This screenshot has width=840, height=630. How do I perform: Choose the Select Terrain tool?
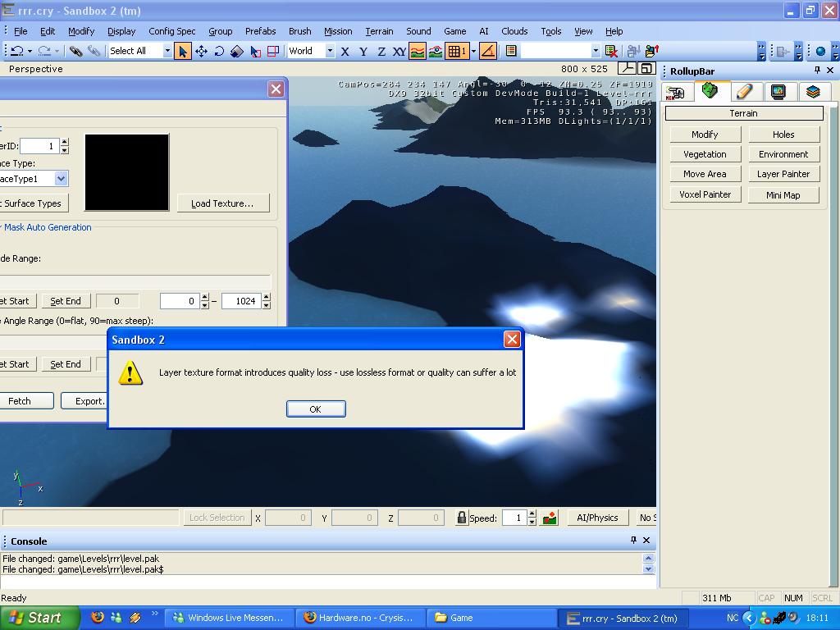256,51
